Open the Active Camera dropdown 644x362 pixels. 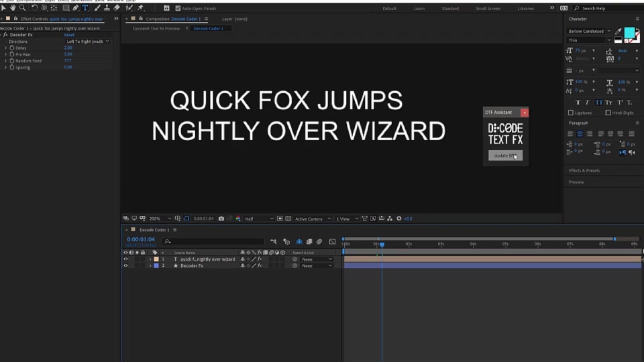point(313,219)
